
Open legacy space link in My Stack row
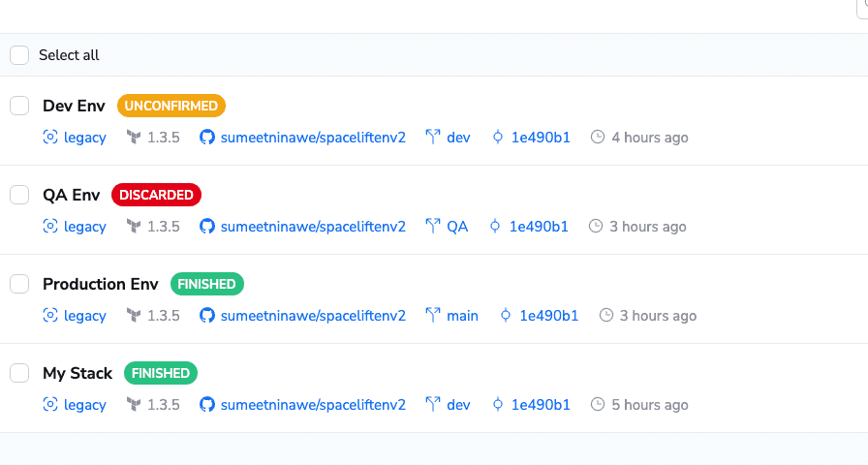coord(84,405)
